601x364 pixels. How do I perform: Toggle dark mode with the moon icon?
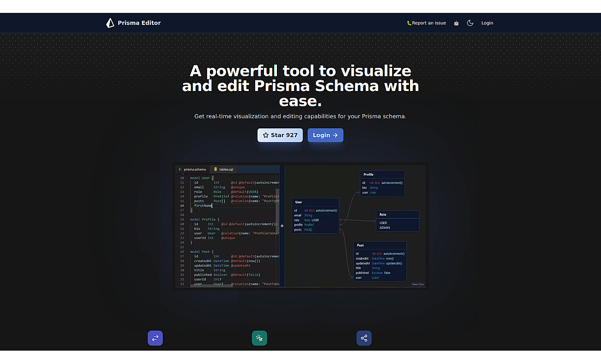click(x=470, y=23)
